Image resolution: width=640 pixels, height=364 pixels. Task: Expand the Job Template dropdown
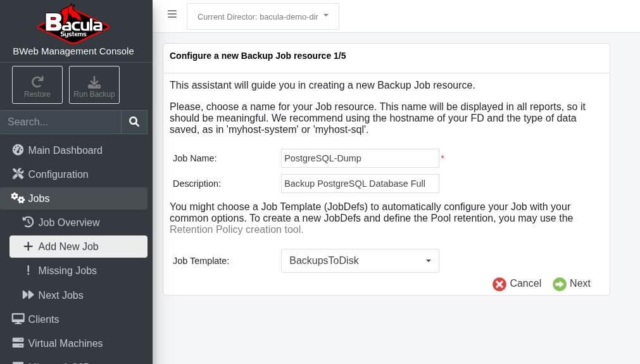tap(360, 261)
